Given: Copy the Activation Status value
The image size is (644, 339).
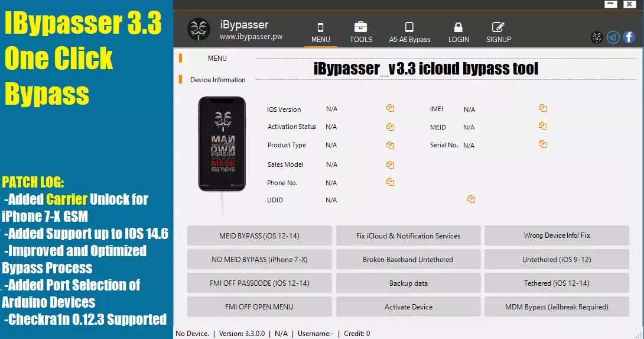Looking at the screenshot, I should tap(390, 127).
